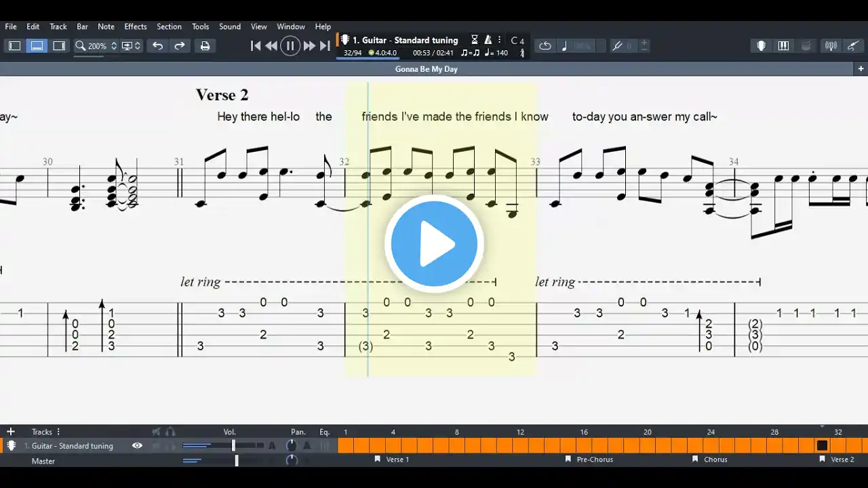This screenshot has width=868, height=488.
Task: Pause playback in the transport bar
Action: (x=290, y=46)
